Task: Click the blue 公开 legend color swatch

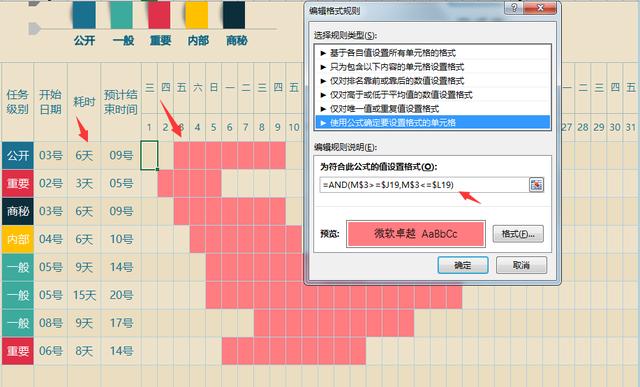Action: pos(84,15)
